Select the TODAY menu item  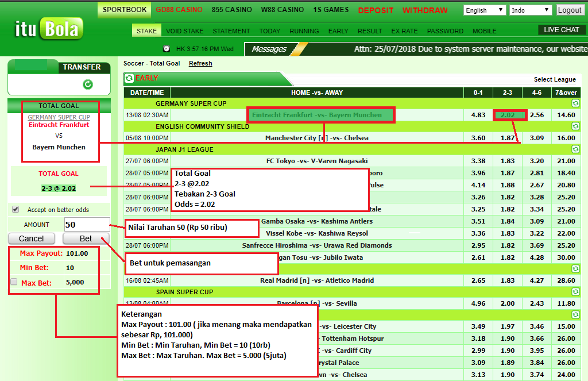pyautogui.click(x=270, y=31)
